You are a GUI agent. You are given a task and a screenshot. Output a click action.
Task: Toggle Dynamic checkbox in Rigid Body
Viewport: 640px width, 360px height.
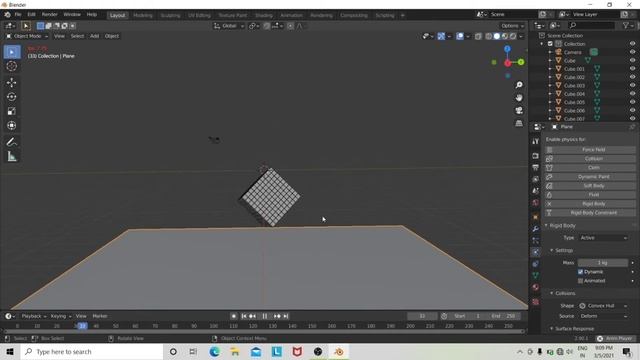(x=580, y=271)
